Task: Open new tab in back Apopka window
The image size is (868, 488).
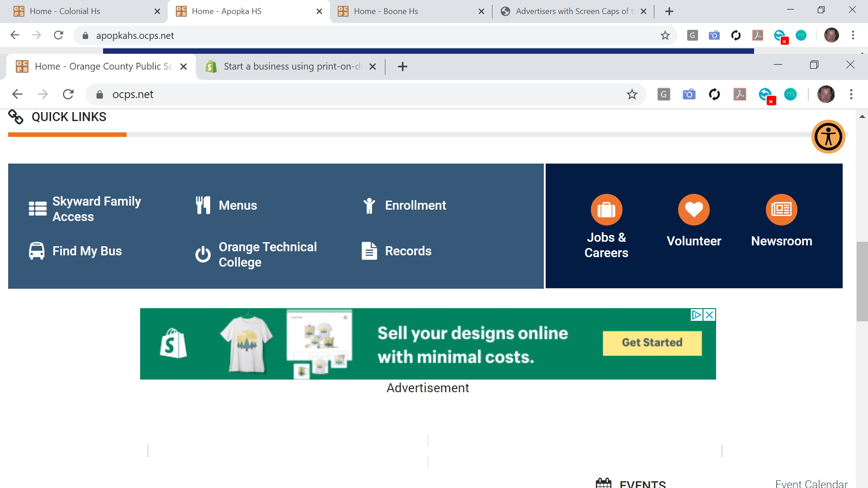Action: pyautogui.click(x=669, y=11)
